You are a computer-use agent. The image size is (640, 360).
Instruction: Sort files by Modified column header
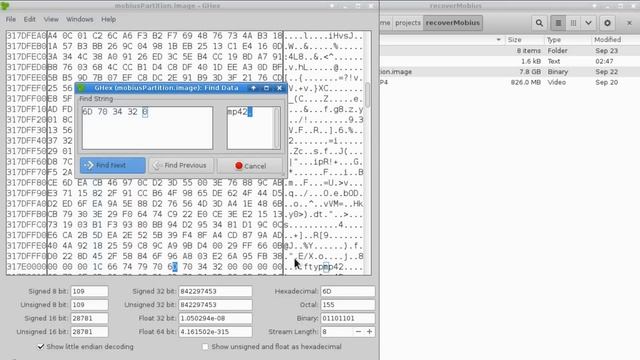607,40
